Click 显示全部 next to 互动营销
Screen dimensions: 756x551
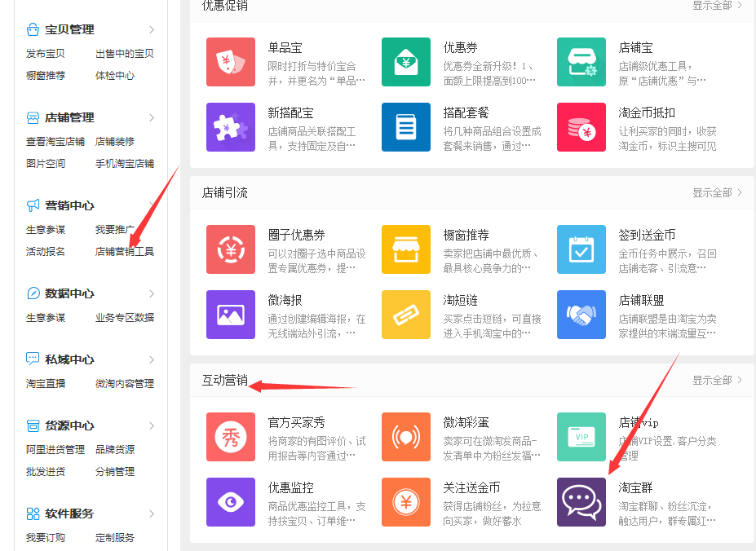click(x=713, y=380)
